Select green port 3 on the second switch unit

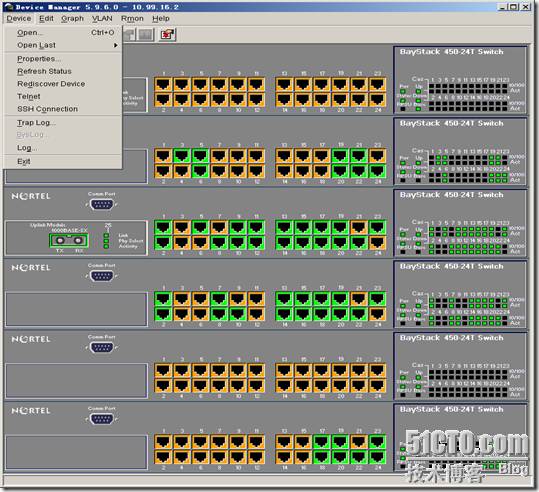(182, 156)
